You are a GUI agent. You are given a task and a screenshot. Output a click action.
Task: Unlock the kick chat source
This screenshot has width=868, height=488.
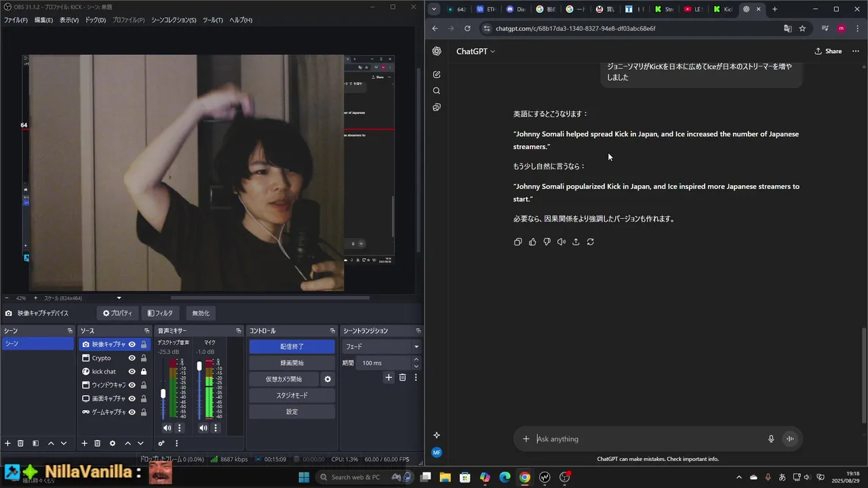pyautogui.click(x=144, y=371)
